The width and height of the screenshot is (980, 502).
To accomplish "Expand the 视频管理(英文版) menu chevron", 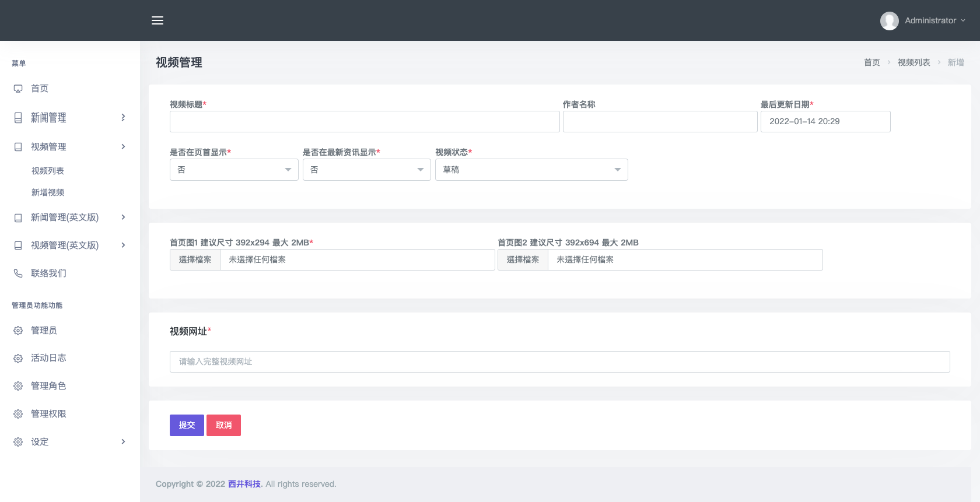I will (123, 245).
